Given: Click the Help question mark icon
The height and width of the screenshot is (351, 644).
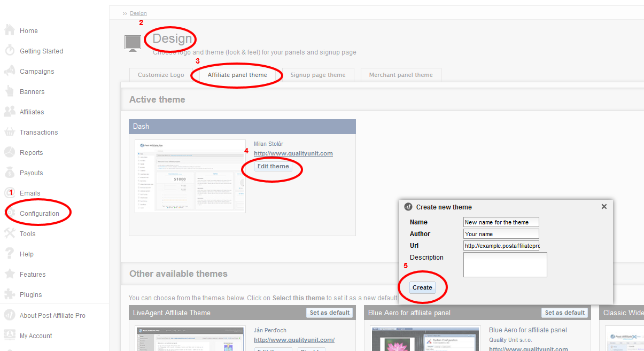Looking at the screenshot, I should [9, 254].
